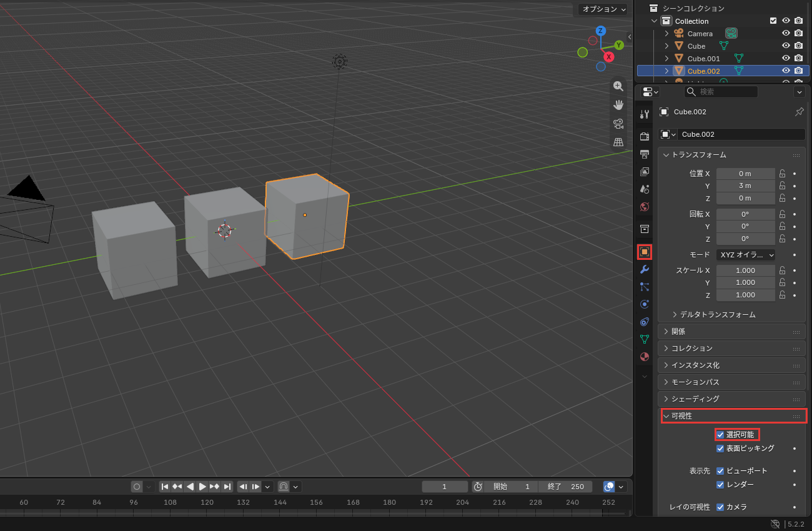The width and height of the screenshot is (812, 531).
Task: Open the green Mesh Data properties tab
Action: (x=645, y=339)
